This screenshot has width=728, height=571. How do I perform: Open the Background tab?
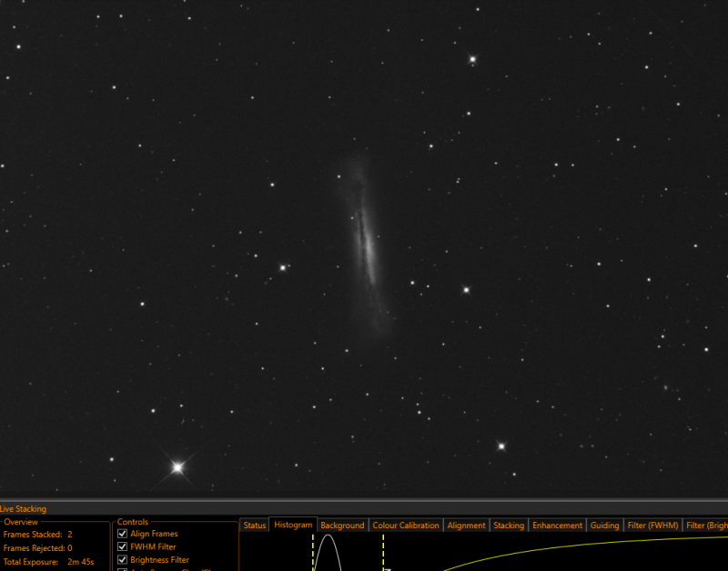tap(342, 525)
